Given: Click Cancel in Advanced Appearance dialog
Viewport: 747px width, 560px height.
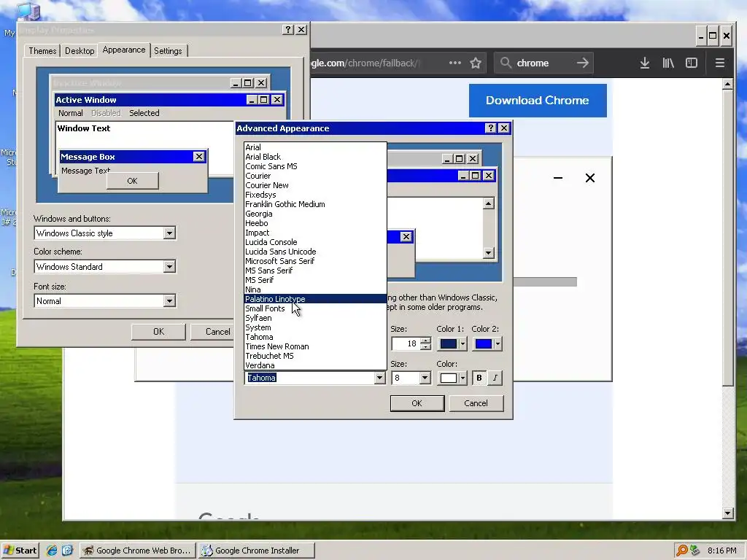Looking at the screenshot, I should [x=476, y=403].
